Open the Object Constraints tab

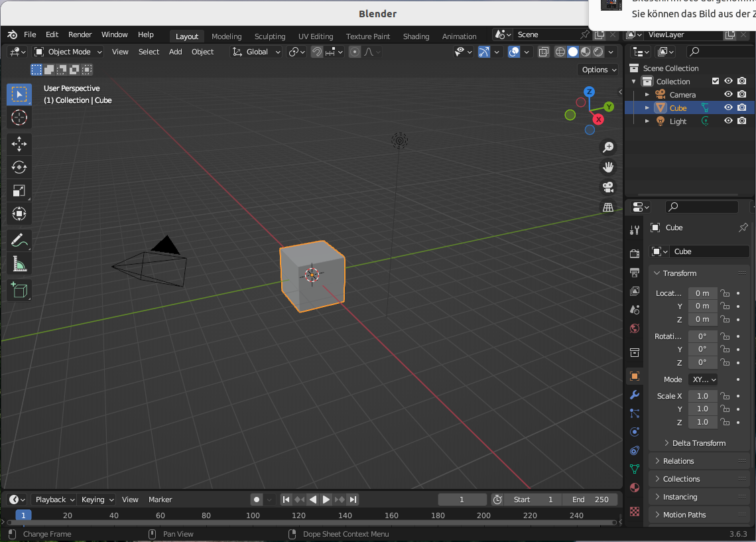(635, 450)
